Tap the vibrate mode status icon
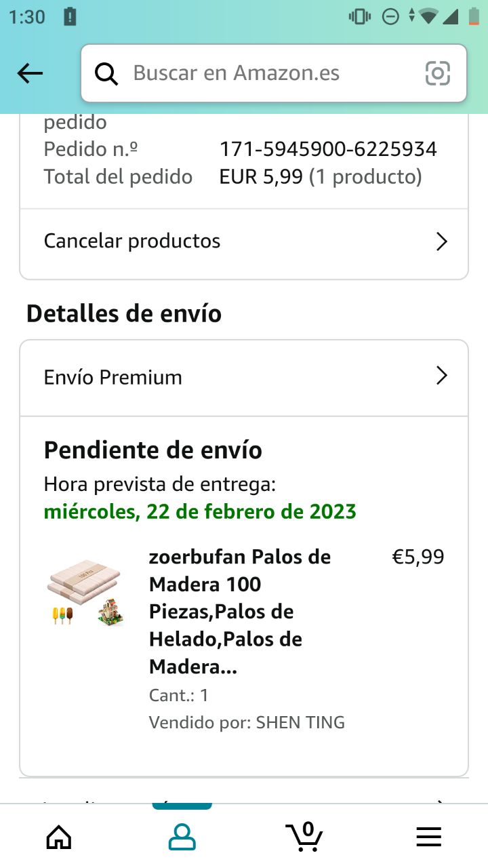 pyautogui.click(x=360, y=16)
